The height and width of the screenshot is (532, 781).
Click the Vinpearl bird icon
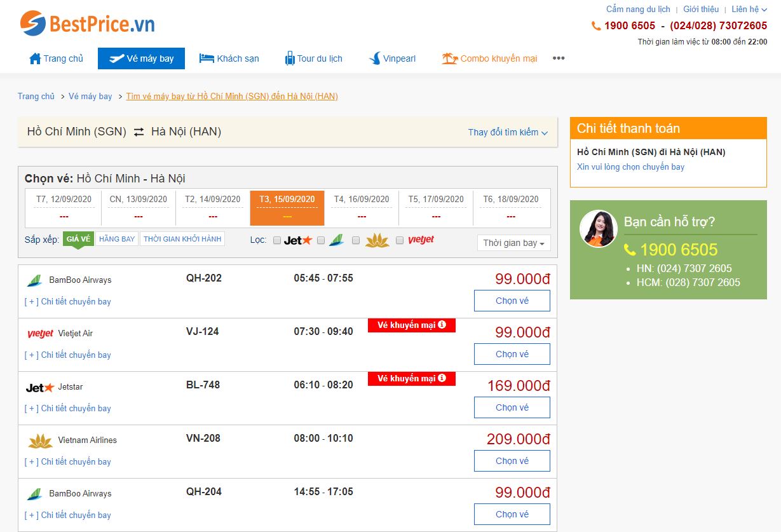pos(375,58)
